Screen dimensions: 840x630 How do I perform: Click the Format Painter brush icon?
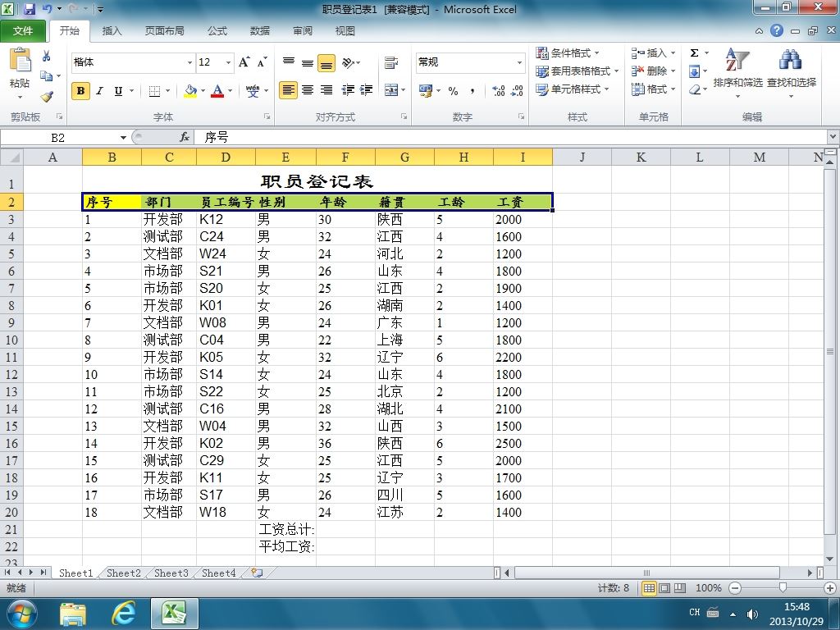pyautogui.click(x=47, y=97)
